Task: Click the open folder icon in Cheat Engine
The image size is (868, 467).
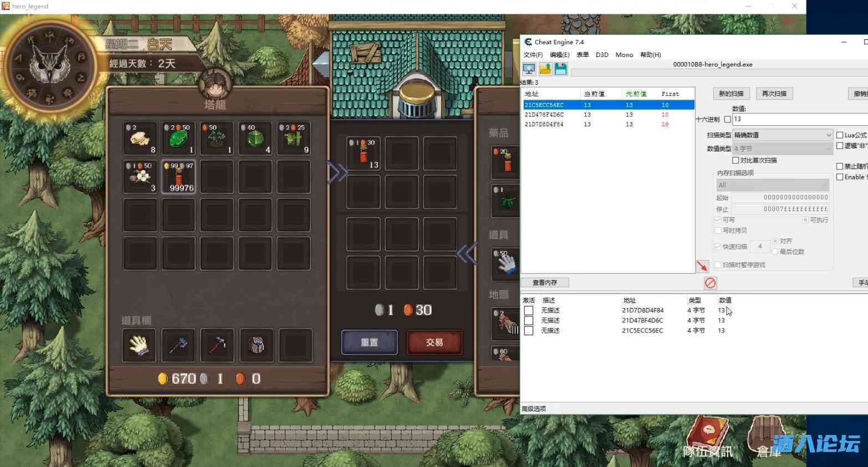Action: click(545, 69)
